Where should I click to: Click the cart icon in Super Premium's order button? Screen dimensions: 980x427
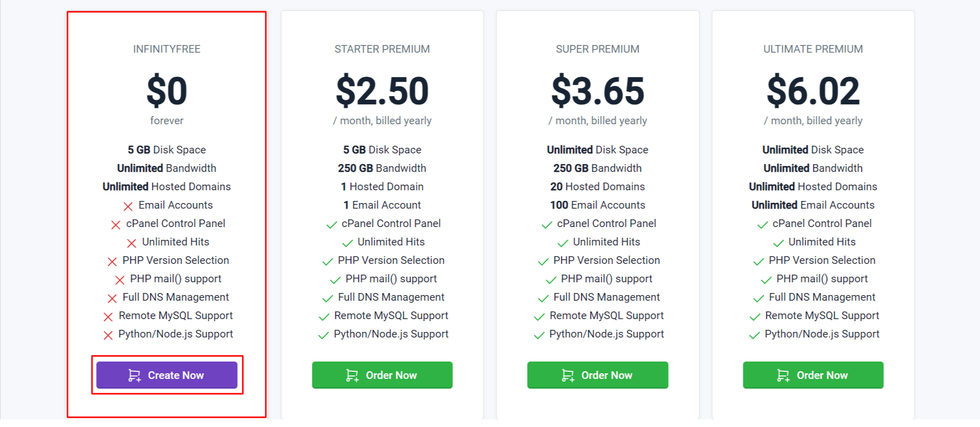pos(568,376)
